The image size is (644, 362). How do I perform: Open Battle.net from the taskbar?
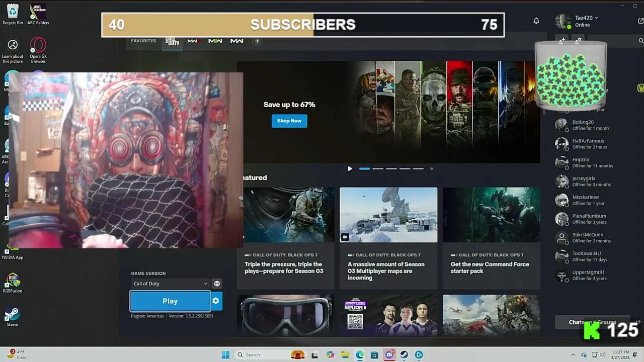(x=419, y=355)
